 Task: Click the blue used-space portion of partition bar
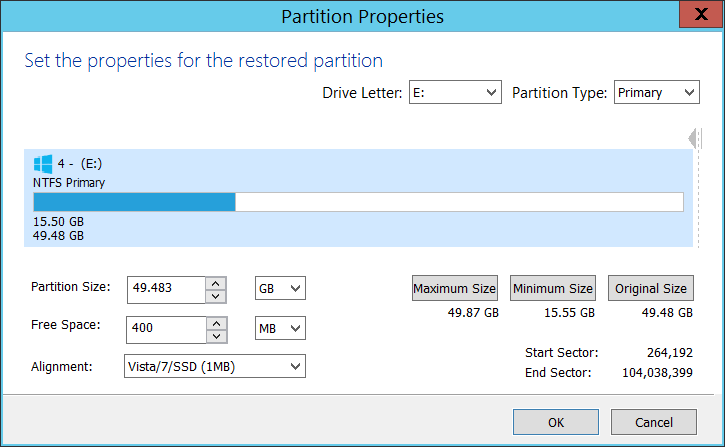point(134,202)
